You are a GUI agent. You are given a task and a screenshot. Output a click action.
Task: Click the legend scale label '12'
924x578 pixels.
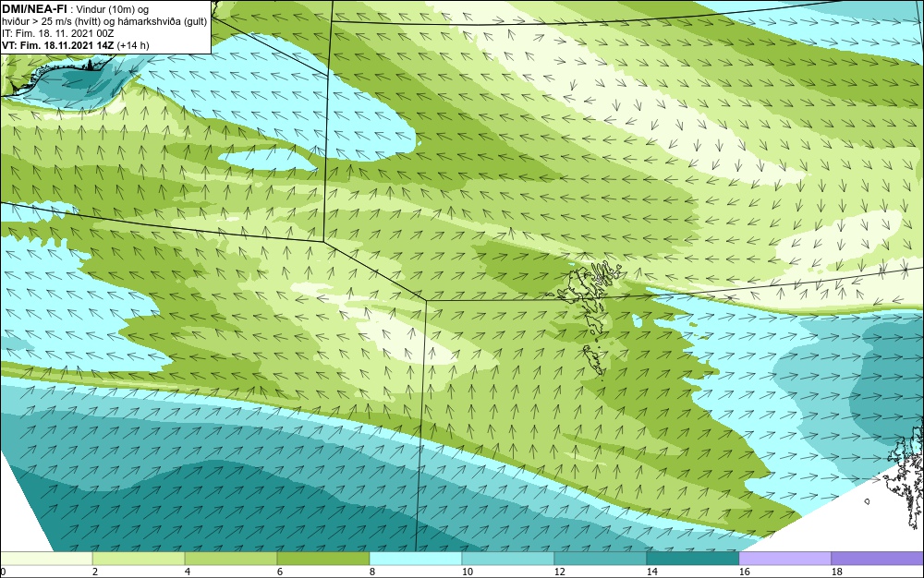tap(559, 572)
